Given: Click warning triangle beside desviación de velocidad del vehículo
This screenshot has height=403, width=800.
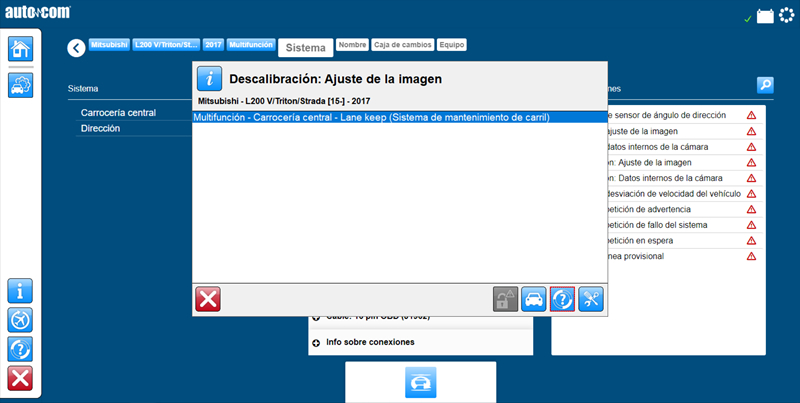Looking at the screenshot, I should pos(751,194).
